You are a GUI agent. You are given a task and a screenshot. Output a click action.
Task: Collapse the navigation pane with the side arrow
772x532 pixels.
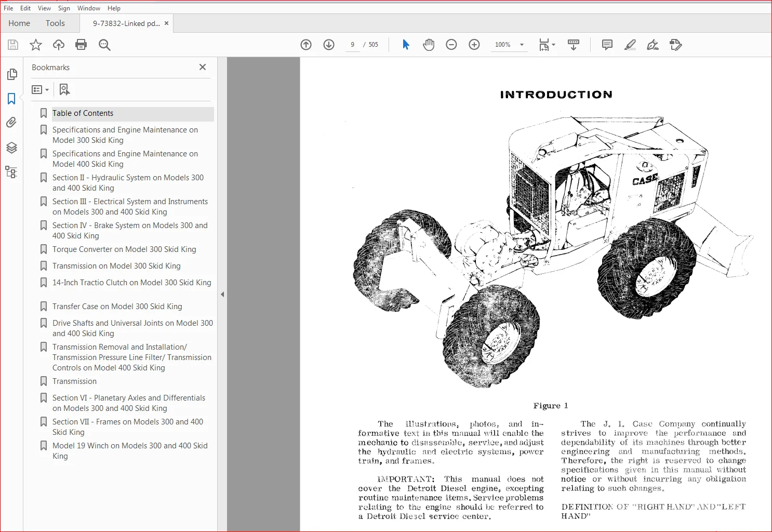[x=222, y=294]
